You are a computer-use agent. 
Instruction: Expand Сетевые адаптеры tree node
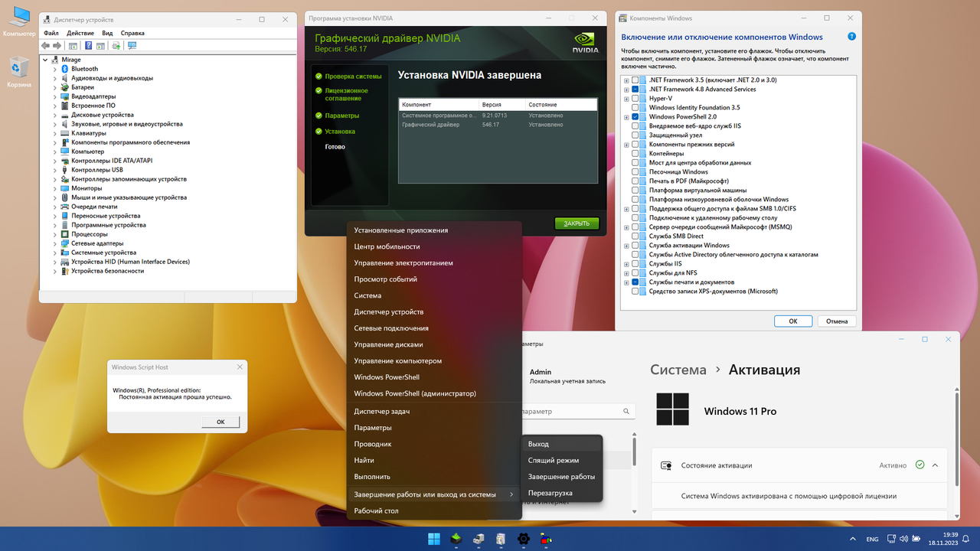55,243
